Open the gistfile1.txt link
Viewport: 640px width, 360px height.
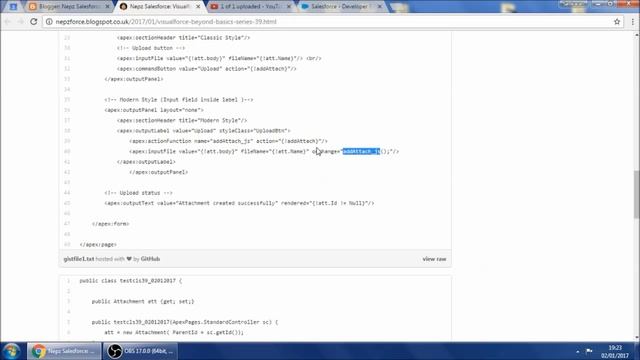coord(79,259)
